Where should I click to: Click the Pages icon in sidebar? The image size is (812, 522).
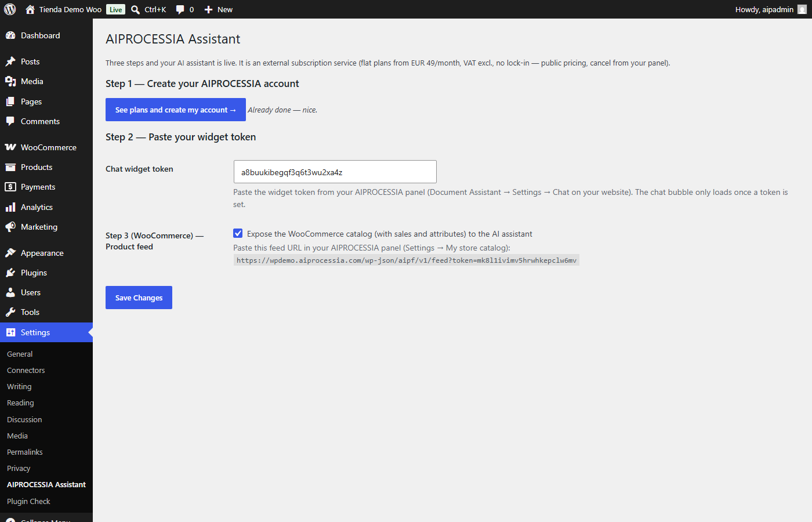10,101
